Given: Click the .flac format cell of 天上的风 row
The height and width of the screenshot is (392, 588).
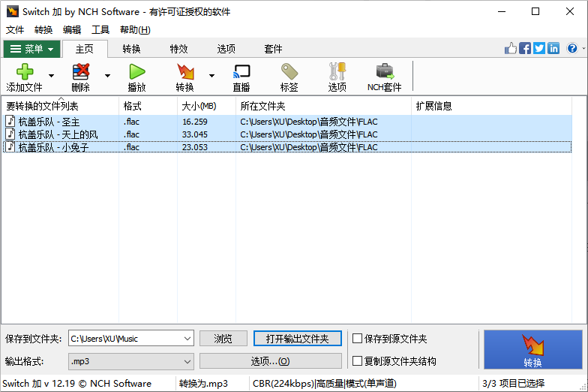Looking at the screenshot, I should [x=132, y=134].
